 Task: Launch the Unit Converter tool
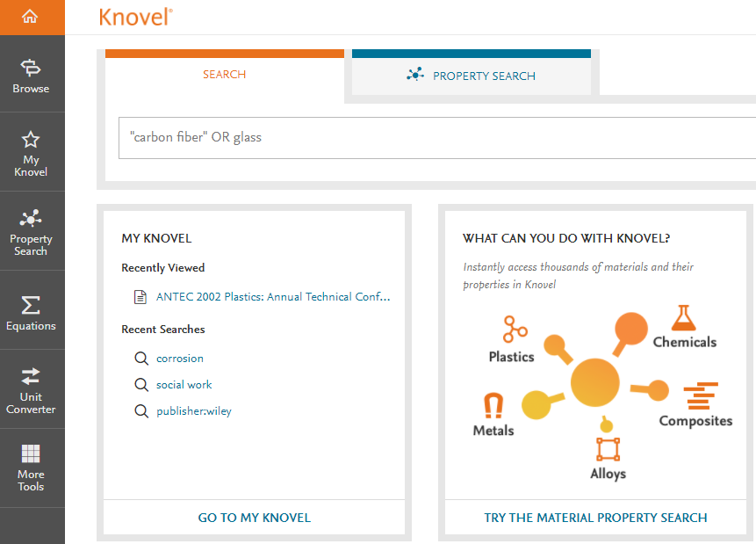31,390
